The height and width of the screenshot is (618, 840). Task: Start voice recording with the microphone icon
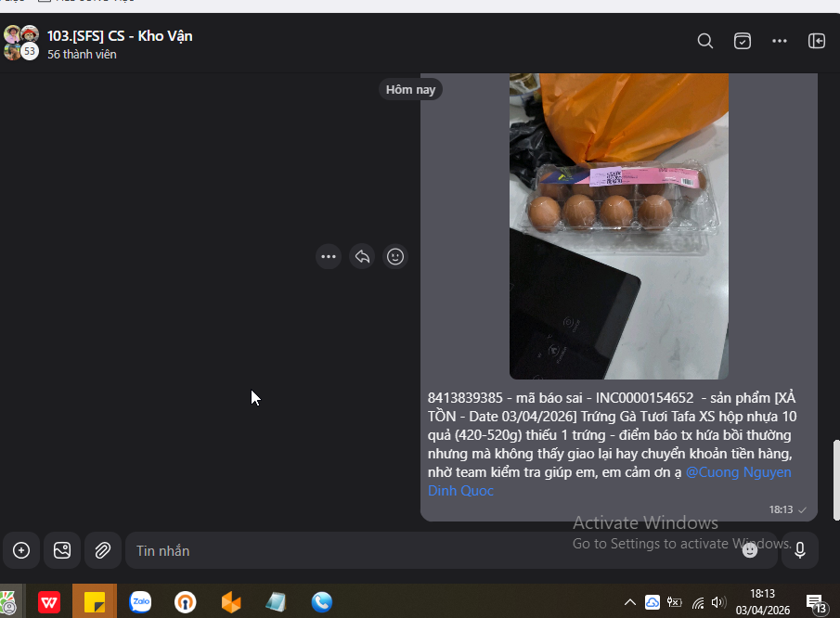click(x=800, y=550)
